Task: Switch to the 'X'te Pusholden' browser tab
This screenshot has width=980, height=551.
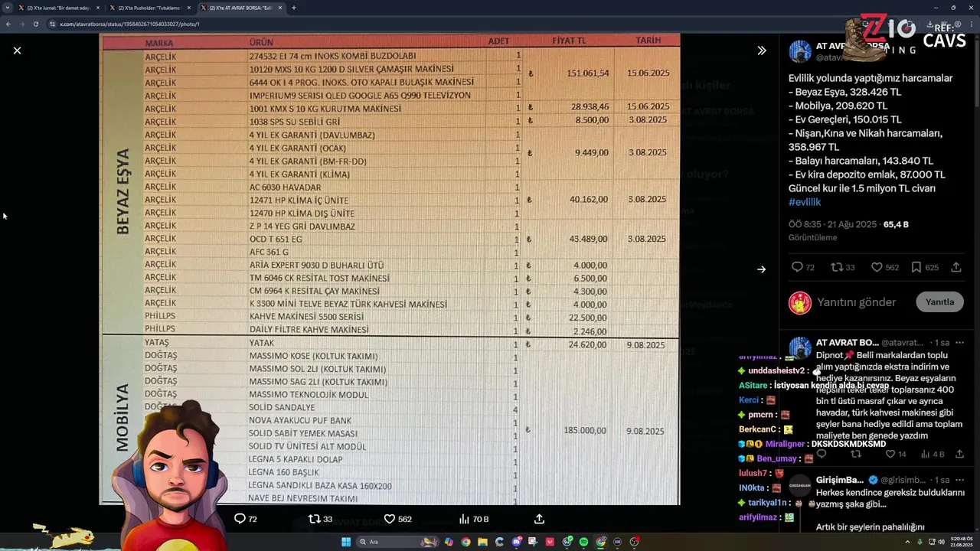Action: 149,8
